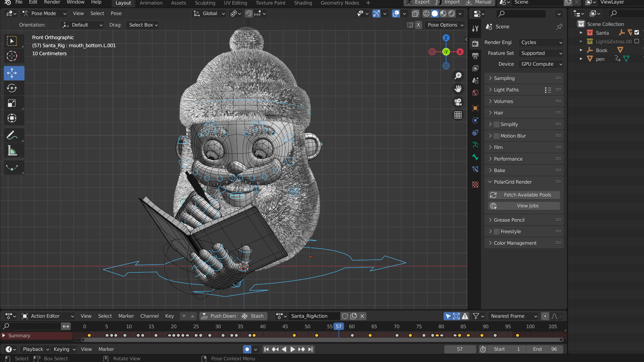Open the Pose menu in viewport header
The image size is (644, 362).
[116, 13]
